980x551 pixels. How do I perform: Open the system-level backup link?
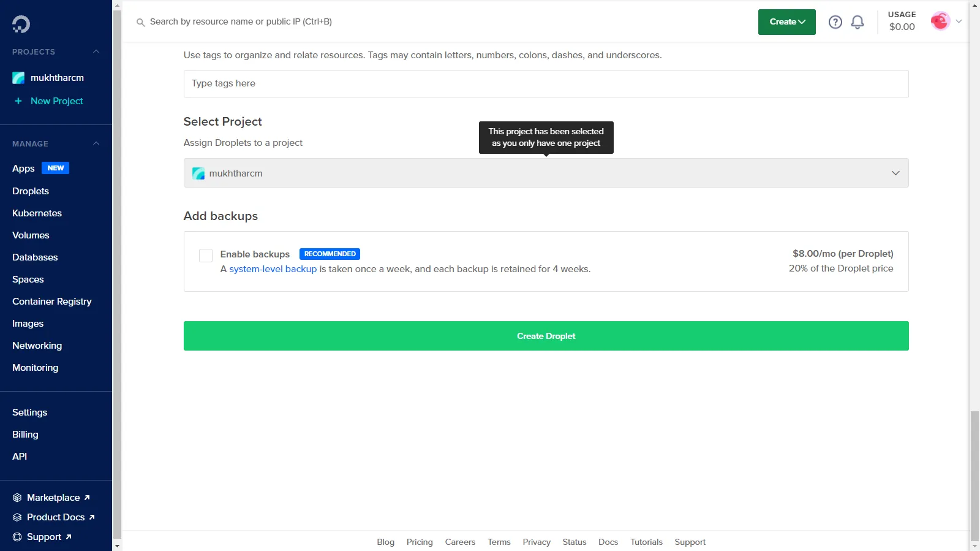[x=273, y=269]
